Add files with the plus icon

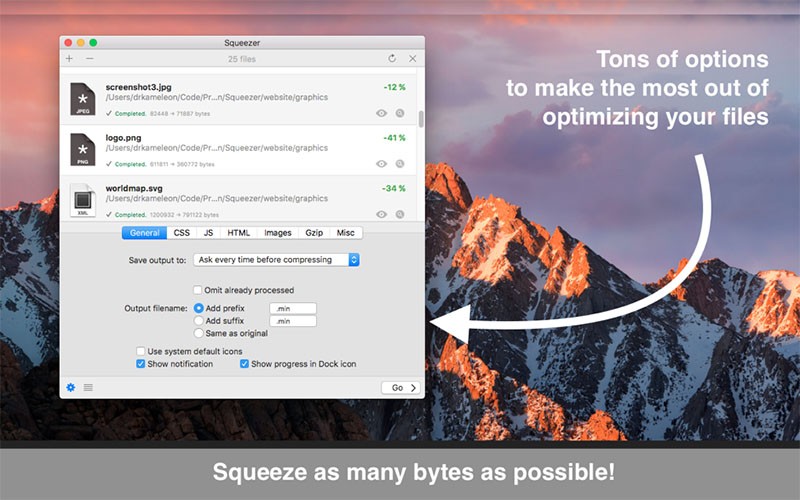[x=69, y=59]
